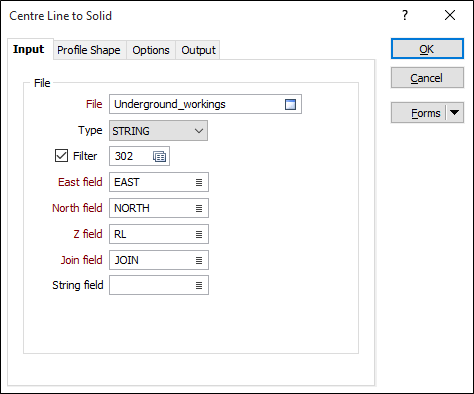Confirm with the OK button
Screen dimensions: 474x394
tap(427, 49)
